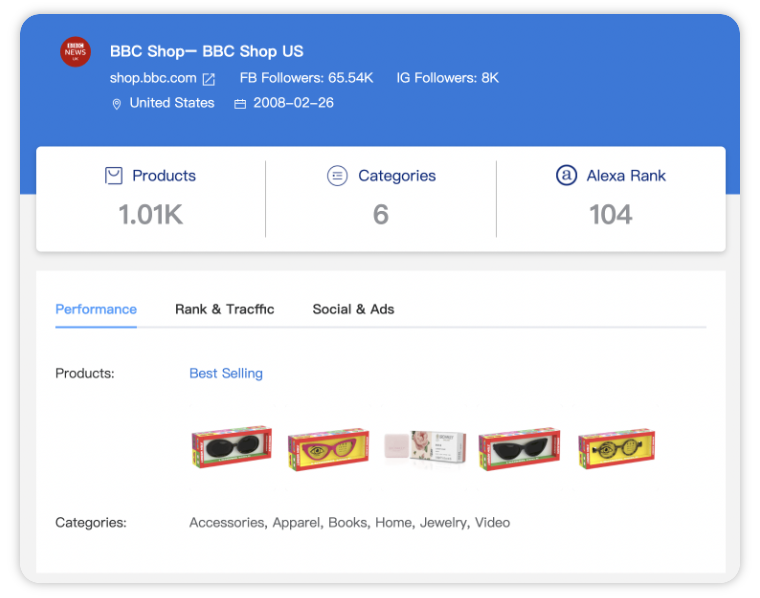
Task: Click the Home category
Action: tap(394, 522)
